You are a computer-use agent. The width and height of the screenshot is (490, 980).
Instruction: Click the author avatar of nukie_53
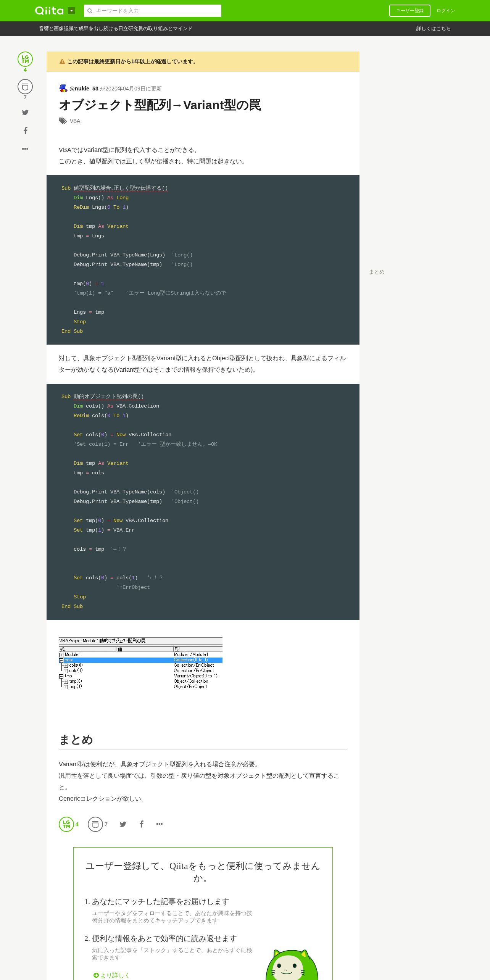[x=63, y=88]
